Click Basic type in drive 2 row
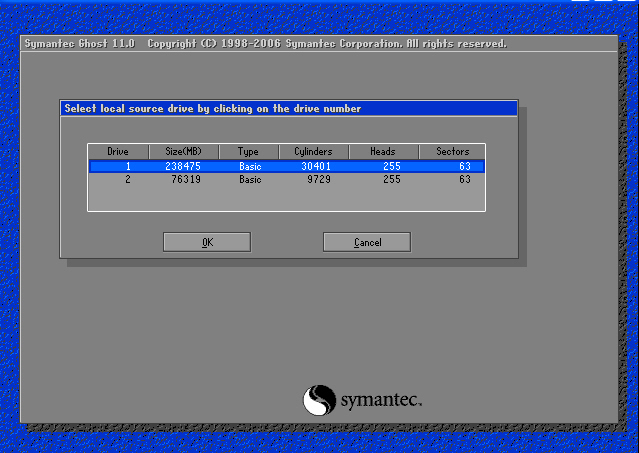 (250, 179)
